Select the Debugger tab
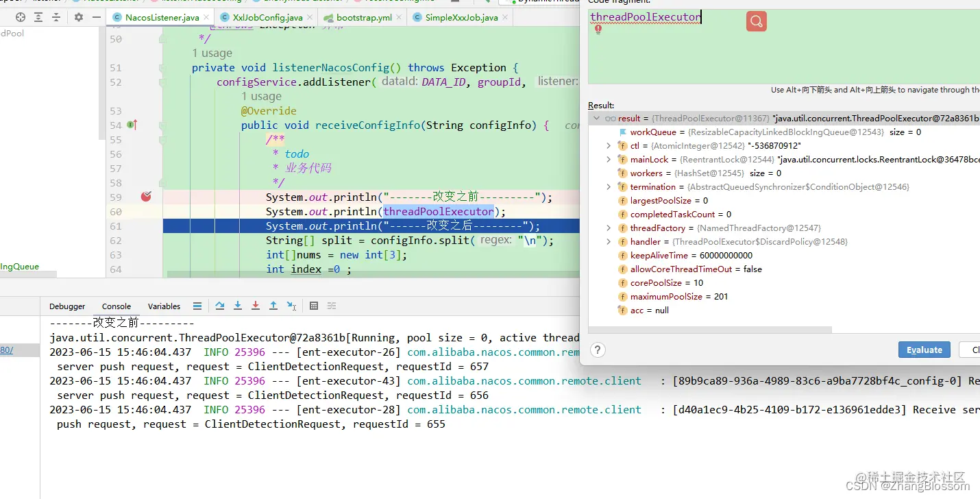 [x=67, y=306]
